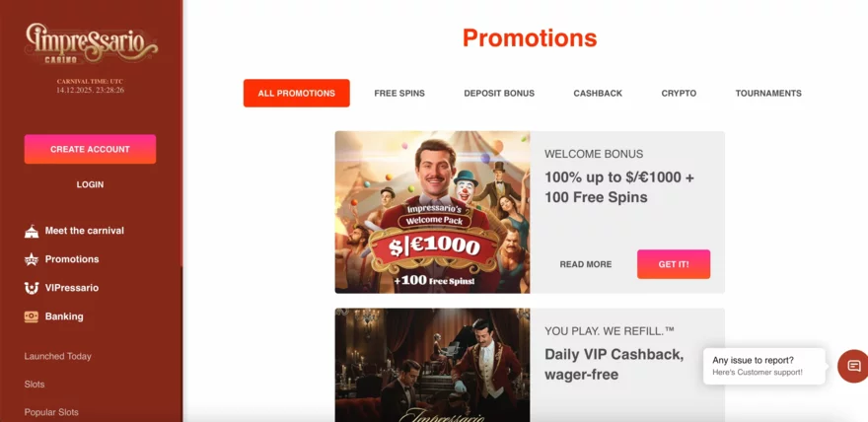Click the Impressario Casino logo
This screenshot has height=422, width=868.
coord(92,43)
